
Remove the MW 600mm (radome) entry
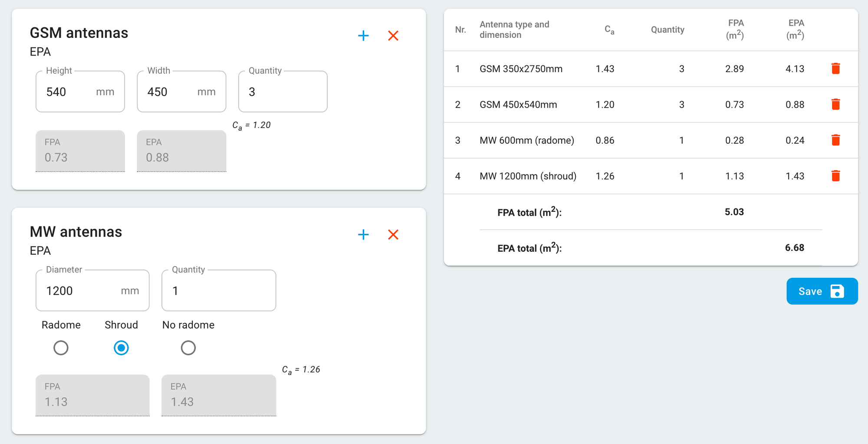pos(835,140)
